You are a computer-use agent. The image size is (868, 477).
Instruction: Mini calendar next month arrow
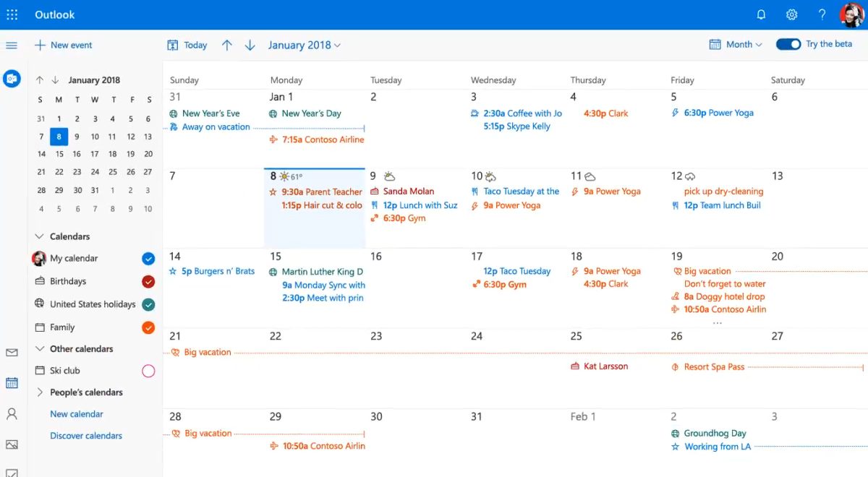click(x=56, y=80)
